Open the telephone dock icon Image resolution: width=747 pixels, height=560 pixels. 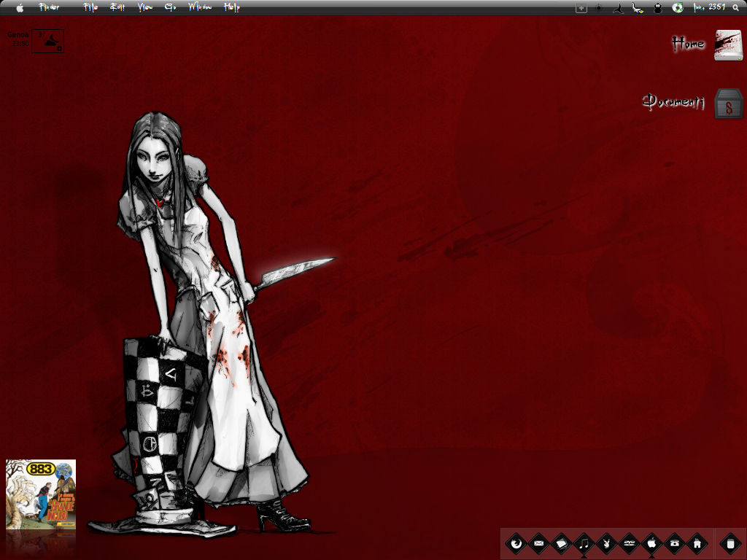[x=675, y=543]
